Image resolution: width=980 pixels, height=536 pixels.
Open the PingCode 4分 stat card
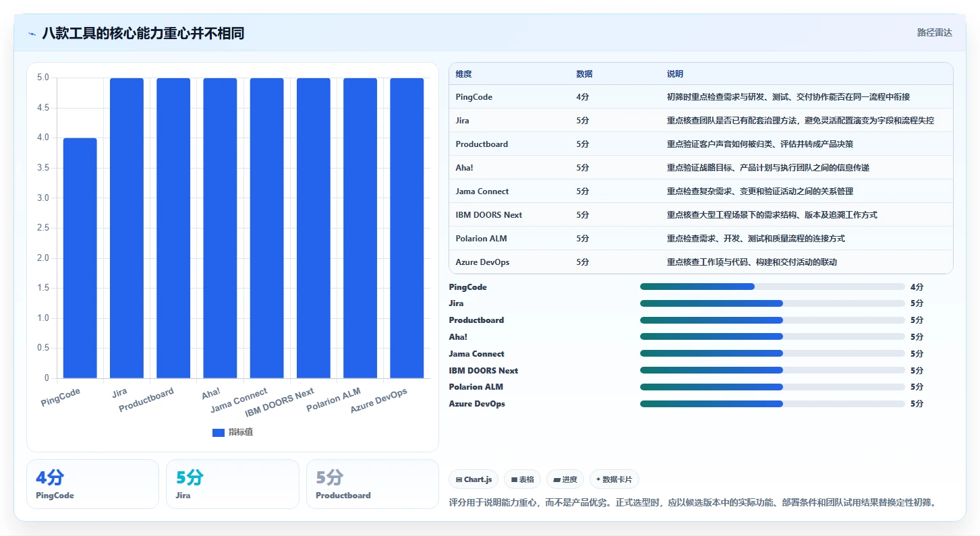(92, 484)
